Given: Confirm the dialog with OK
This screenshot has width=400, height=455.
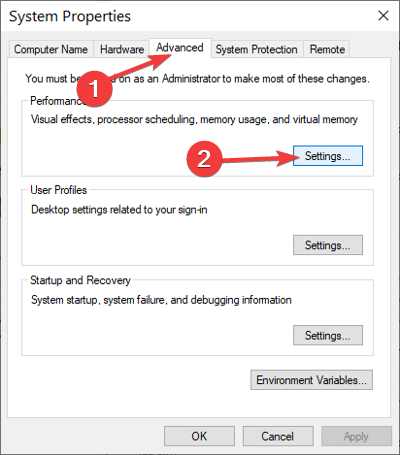Looking at the screenshot, I should click(199, 436).
